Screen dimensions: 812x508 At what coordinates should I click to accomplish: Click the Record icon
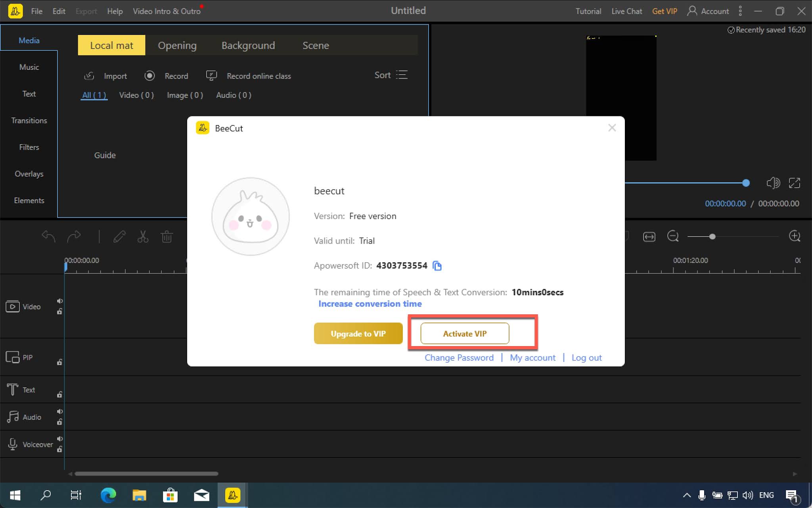(x=149, y=75)
